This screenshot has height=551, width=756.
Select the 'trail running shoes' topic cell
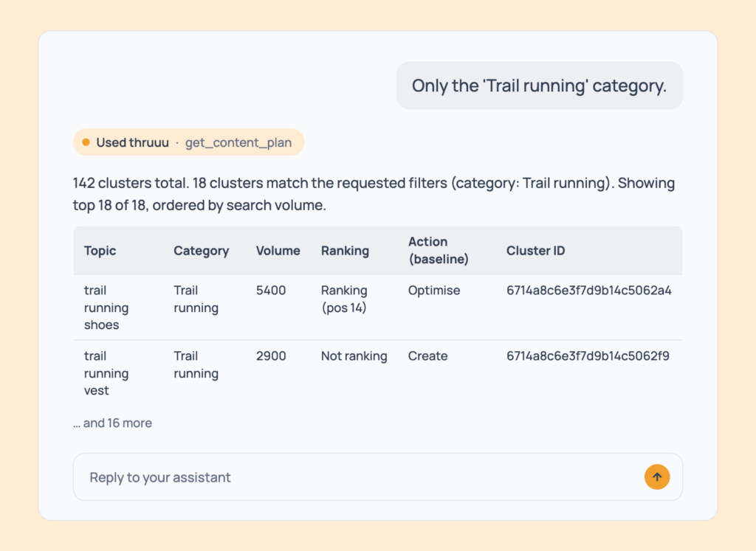coord(106,308)
